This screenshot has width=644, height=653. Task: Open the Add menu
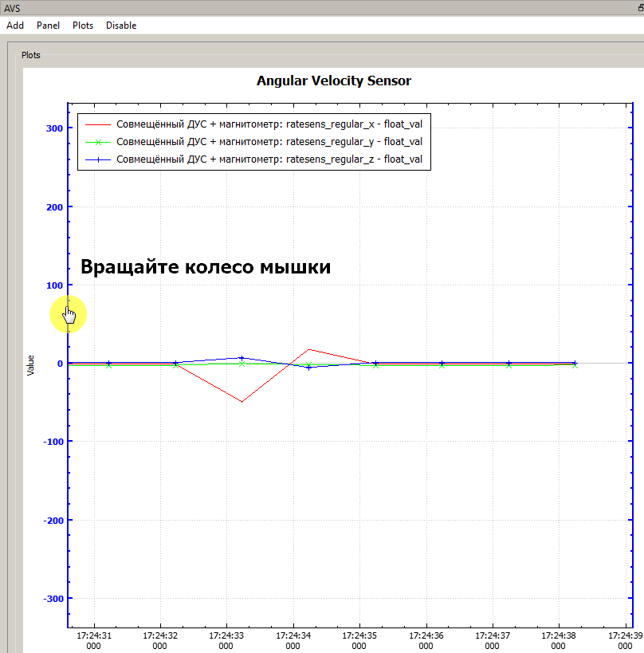[15, 25]
